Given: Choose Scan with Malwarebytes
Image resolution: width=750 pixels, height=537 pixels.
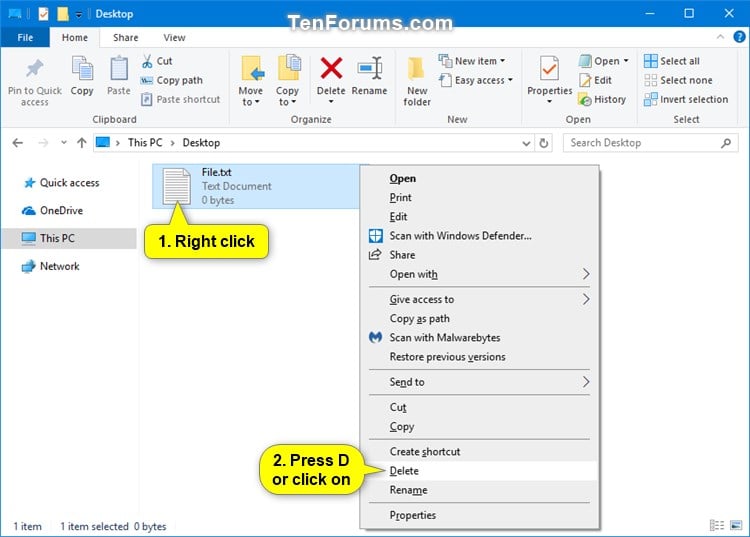Looking at the screenshot, I should [479, 338].
